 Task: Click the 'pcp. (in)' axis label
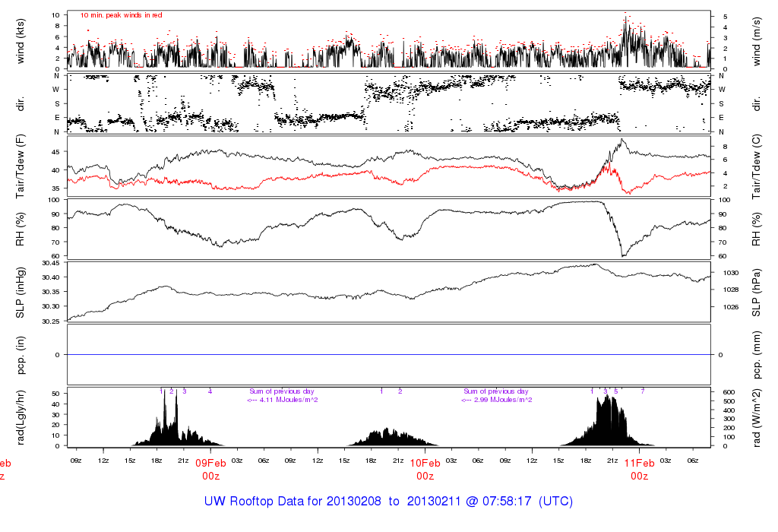pyautogui.click(x=20, y=355)
